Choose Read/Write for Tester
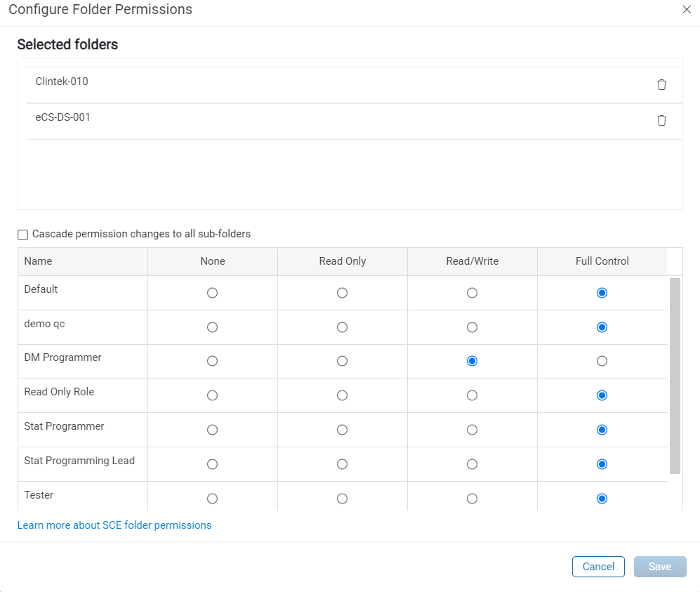Viewport: 700px width, 592px height. (x=473, y=499)
